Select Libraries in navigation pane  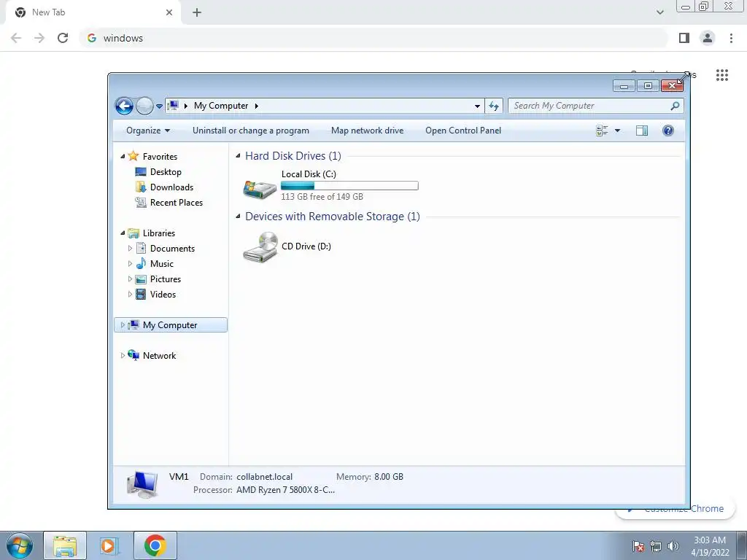(x=158, y=233)
